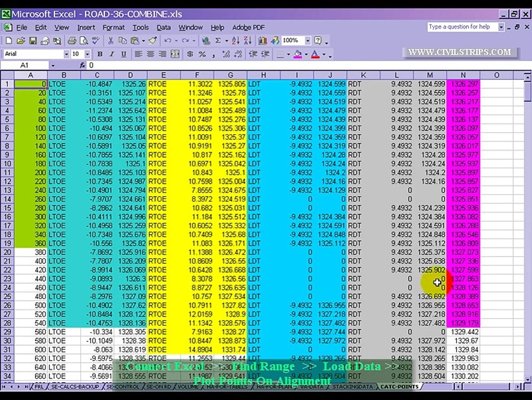Image resolution: width=532 pixels, height=400 pixels.
Task: Click the Format Painter brush icon
Action: 153,41
